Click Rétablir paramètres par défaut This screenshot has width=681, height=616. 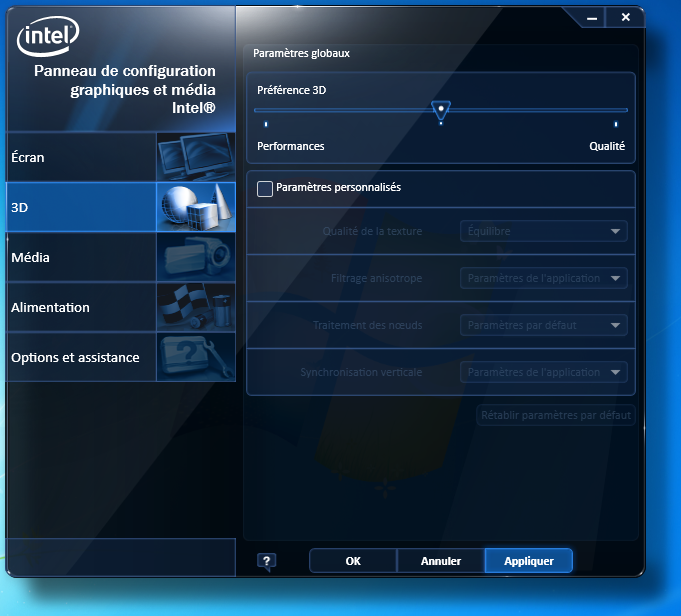coord(556,414)
